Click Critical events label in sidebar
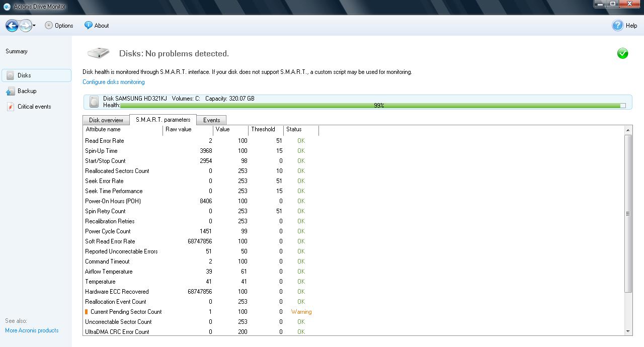The width and height of the screenshot is (644, 347). coord(34,107)
